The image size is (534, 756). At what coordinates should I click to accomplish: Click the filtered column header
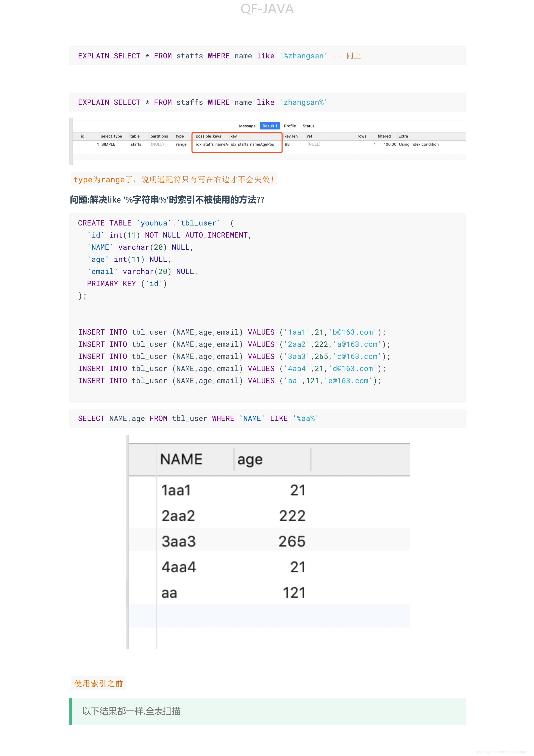click(x=384, y=136)
